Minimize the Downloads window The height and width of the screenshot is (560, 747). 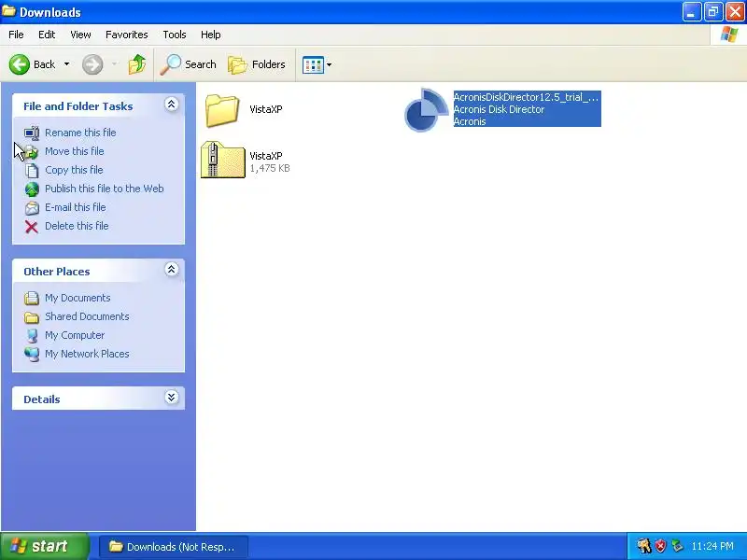691,12
